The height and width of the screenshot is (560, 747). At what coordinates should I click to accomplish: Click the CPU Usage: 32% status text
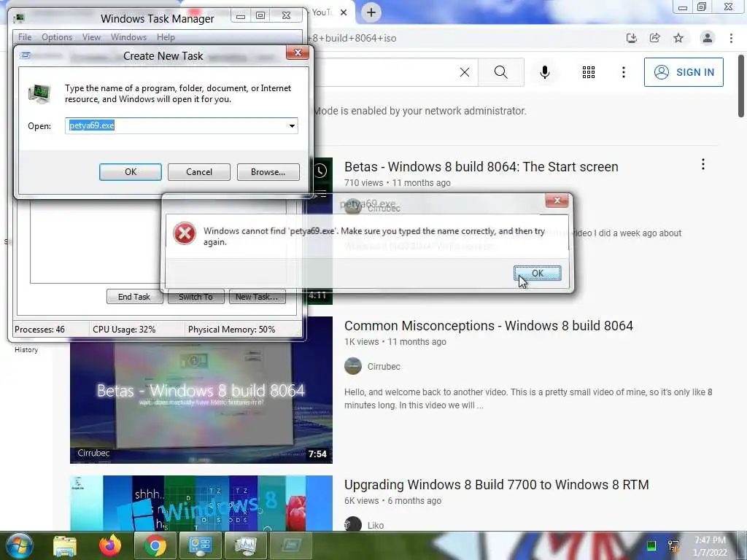pyautogui.click(x=124, y=330)
